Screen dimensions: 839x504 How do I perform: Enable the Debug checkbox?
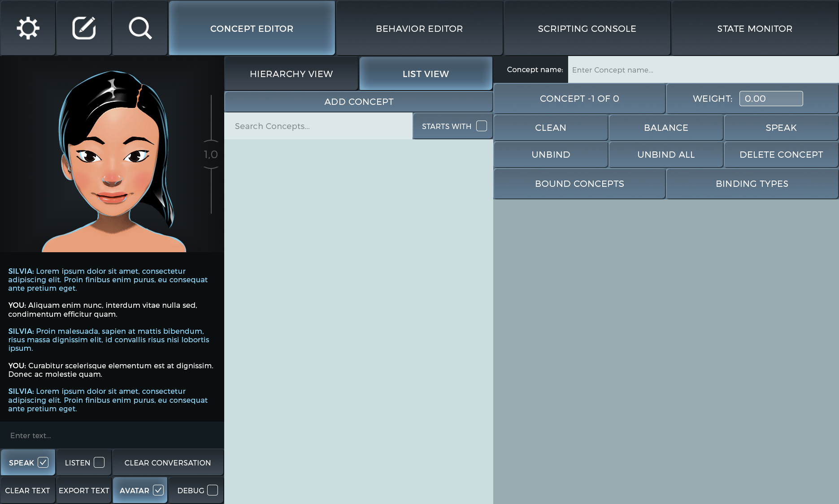click(x=213, y=490)
